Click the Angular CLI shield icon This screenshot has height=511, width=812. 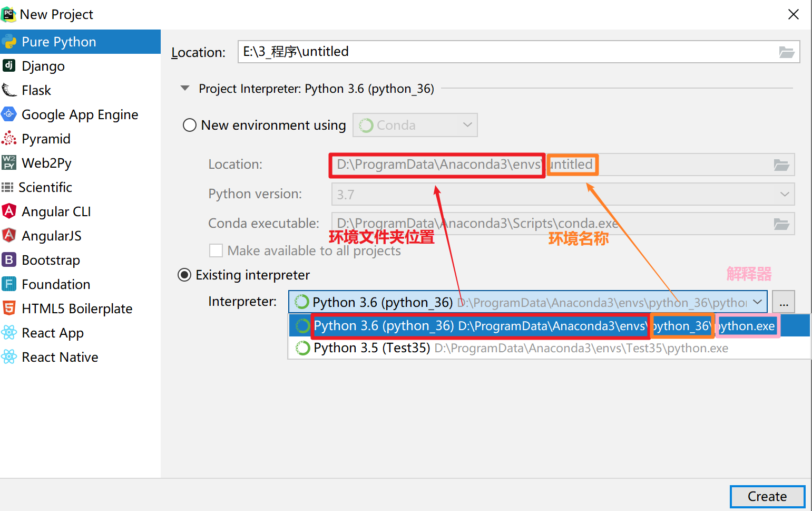click(9, 211)
